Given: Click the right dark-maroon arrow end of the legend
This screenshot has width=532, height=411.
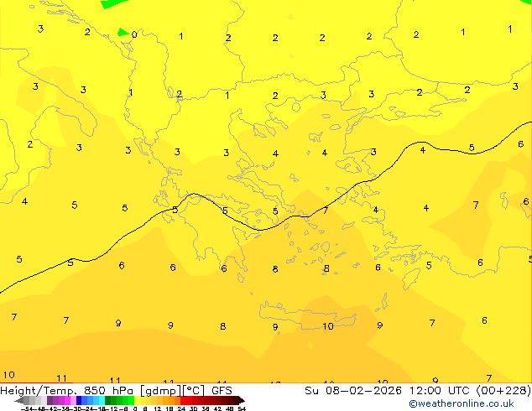Looking at the screenshot, I should pos(241,400).
